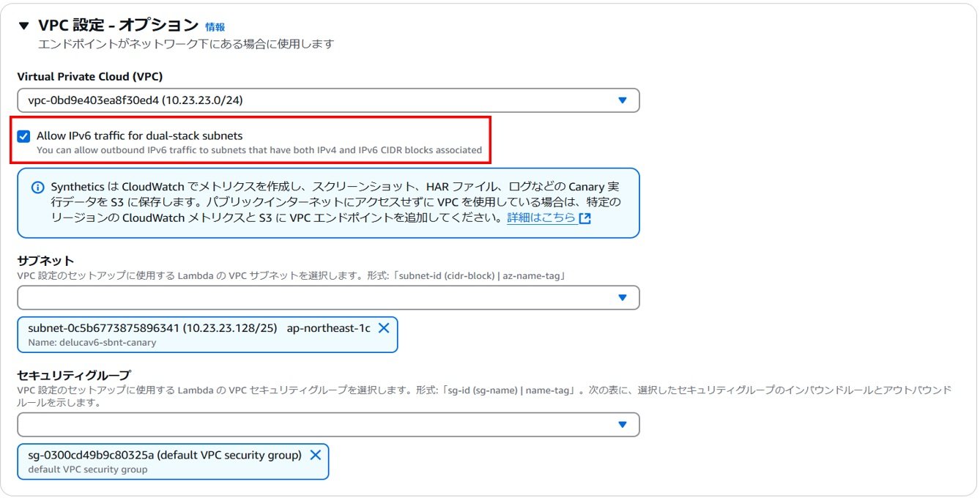Open the セキュリティグループ selection dropdown

(x=315, y=424)
